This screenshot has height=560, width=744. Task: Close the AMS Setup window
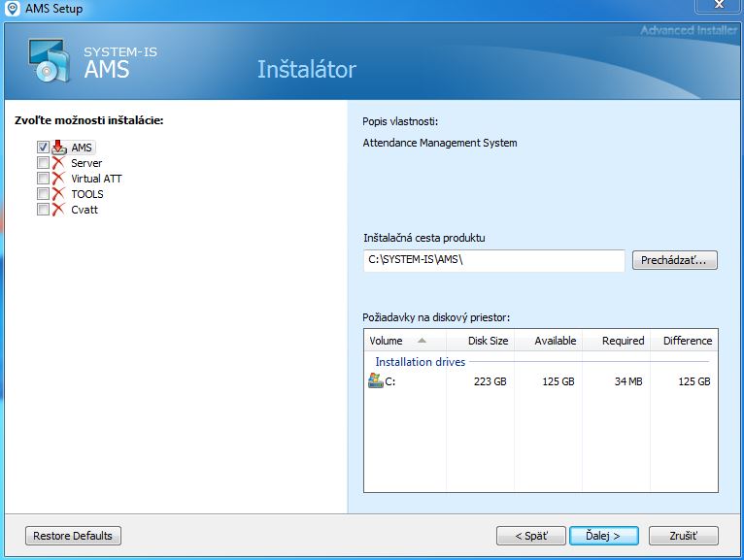pyautogui.click(x=719, y=5)
